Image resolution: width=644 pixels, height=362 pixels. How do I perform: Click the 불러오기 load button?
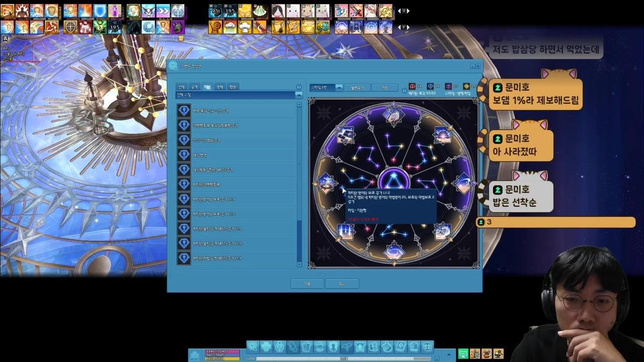357,87
